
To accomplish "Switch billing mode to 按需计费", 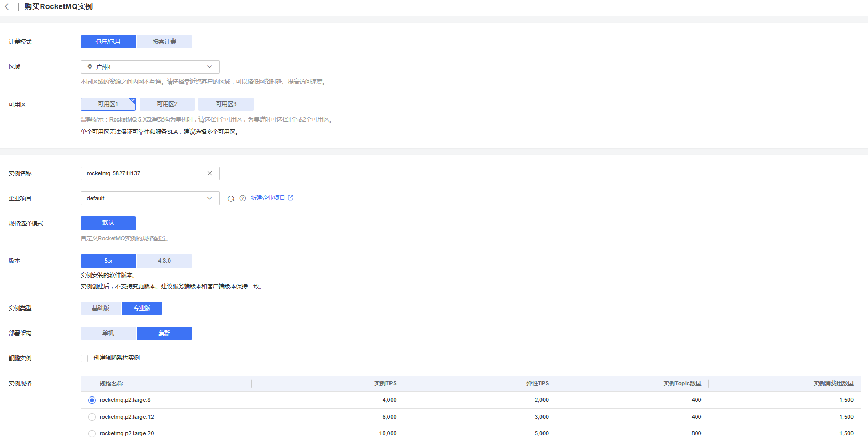I will tap(164, 42).
